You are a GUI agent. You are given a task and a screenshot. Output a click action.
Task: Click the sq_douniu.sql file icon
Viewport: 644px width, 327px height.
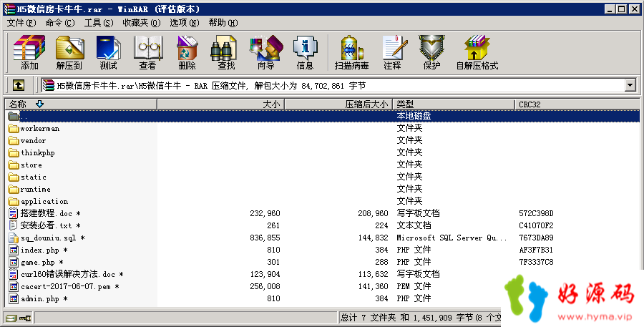pyautogui.click(x=14, y=238)
